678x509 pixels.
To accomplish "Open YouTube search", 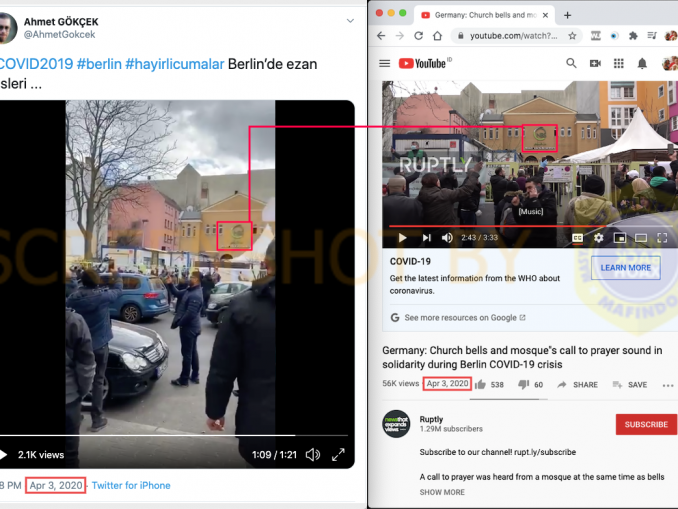I will pos(571,64).
